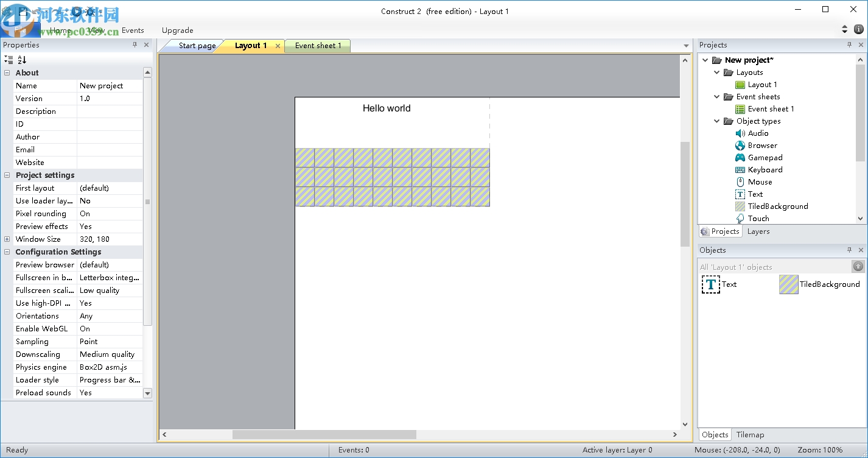Close the Layout 1 tab
Viewport: 868px width, 458px height.
[278, 46]
